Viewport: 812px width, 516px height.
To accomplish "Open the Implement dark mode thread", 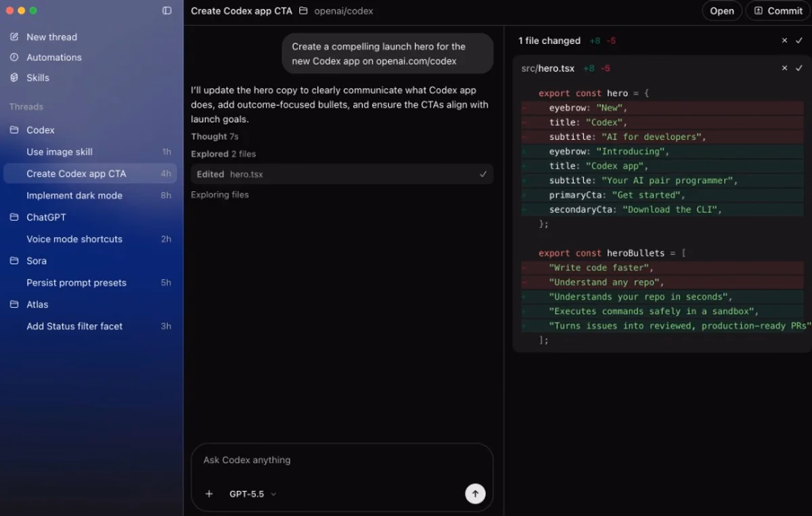I will click(91, 195).
